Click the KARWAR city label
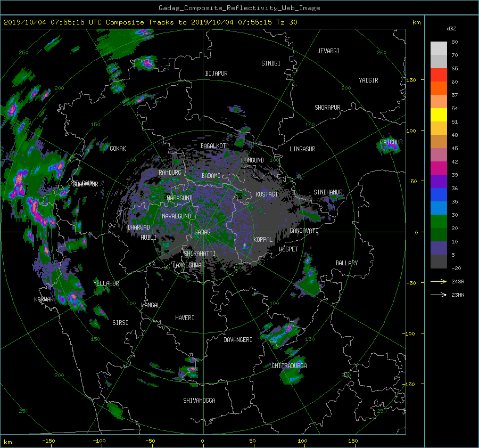 44,299
